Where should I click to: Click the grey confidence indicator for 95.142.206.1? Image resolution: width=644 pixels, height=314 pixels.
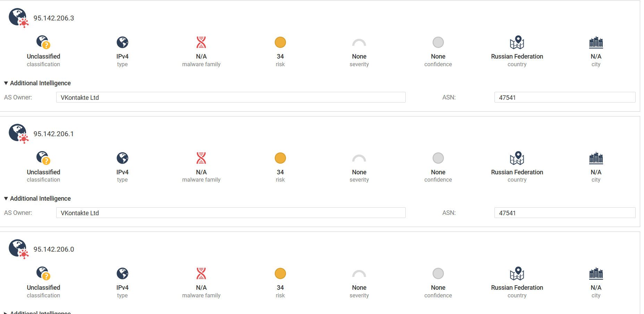pyautogui.click(x=438, y=158)
